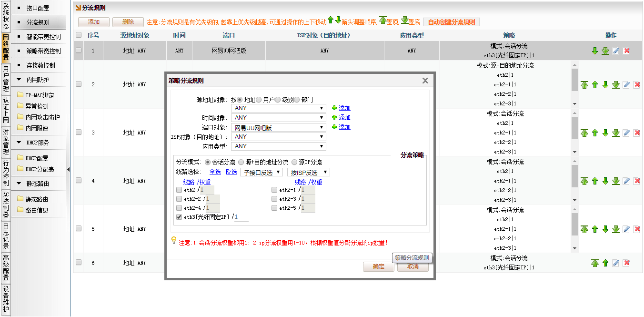Move row 3 to top with the top arrow
This screenshot has width=644, height=317.
point(584,133)
